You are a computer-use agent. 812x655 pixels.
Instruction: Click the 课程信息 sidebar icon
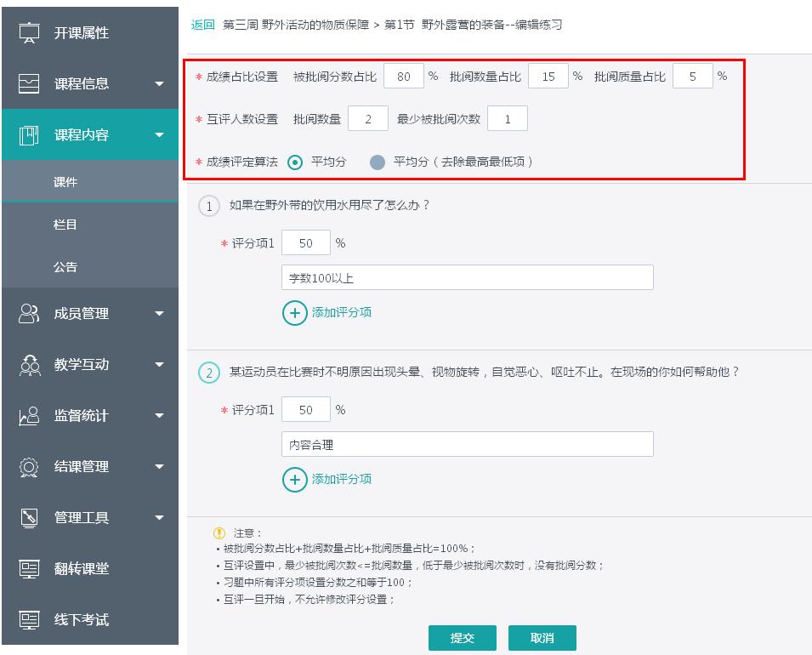tap(29, 83)
